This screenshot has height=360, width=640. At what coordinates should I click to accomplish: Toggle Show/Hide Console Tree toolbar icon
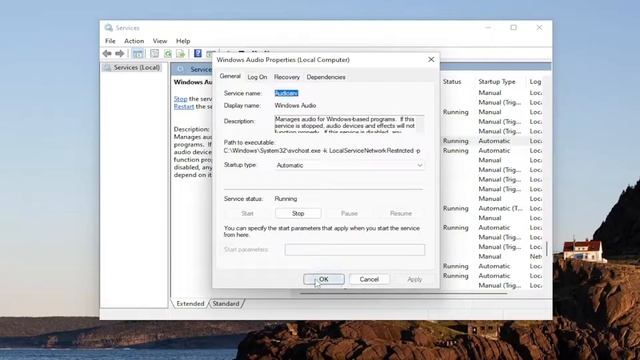pos(138,53)
